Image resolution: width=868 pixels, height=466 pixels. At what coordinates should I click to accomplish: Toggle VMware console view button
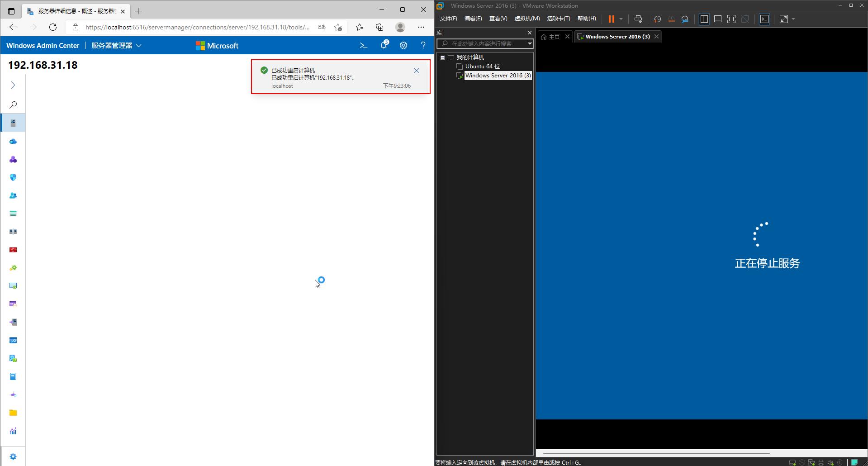point(764,19)
